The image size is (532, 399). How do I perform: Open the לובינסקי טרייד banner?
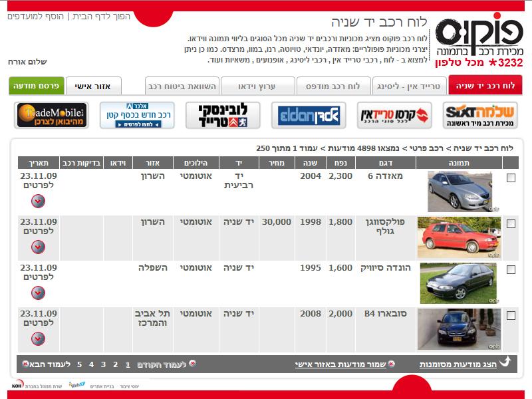[x=223, y=115]
